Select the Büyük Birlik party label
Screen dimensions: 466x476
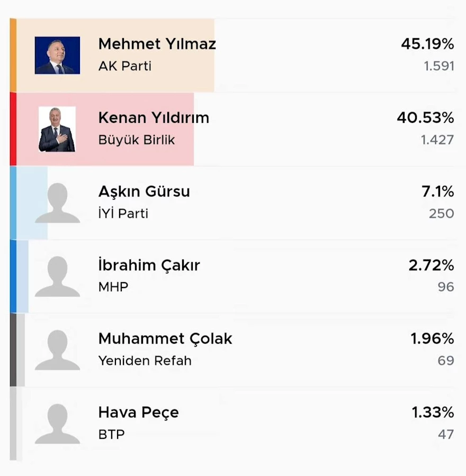coord(137,140)
